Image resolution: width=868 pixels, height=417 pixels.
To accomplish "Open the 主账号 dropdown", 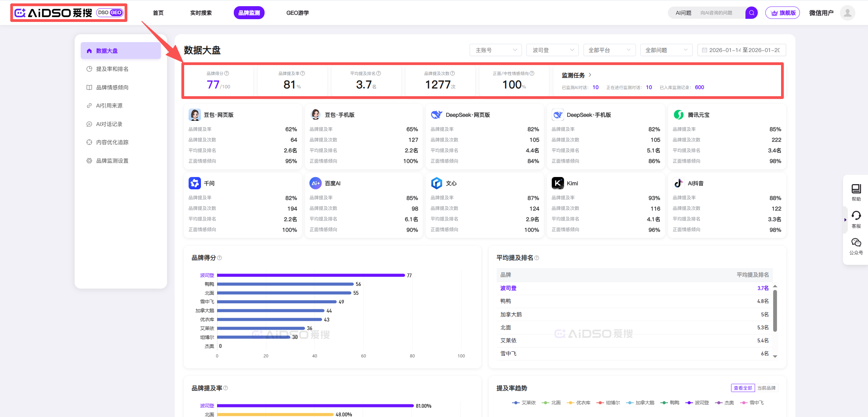I will [495, 50].
